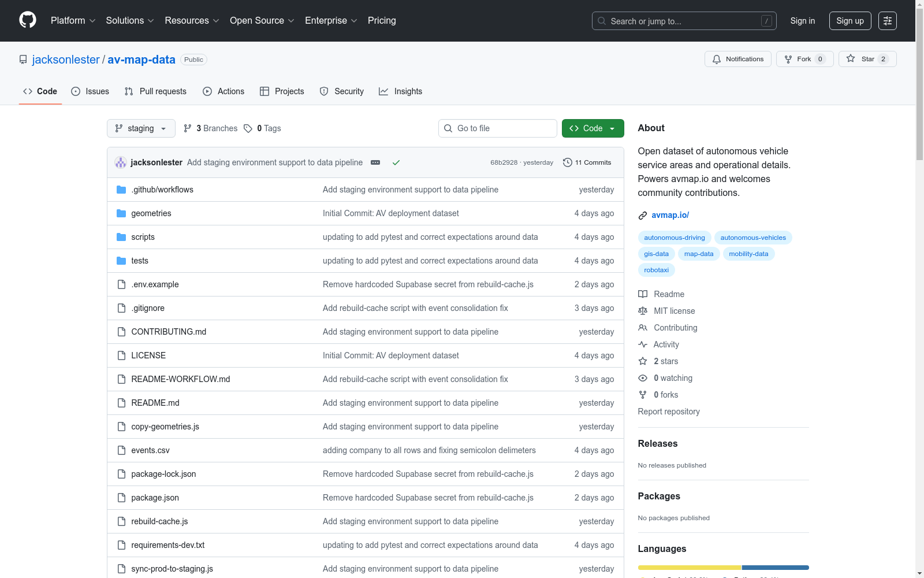Expand the Platform menu
Image resolution: width=924 pixels, height=578 pixels.
pos(73,21)
